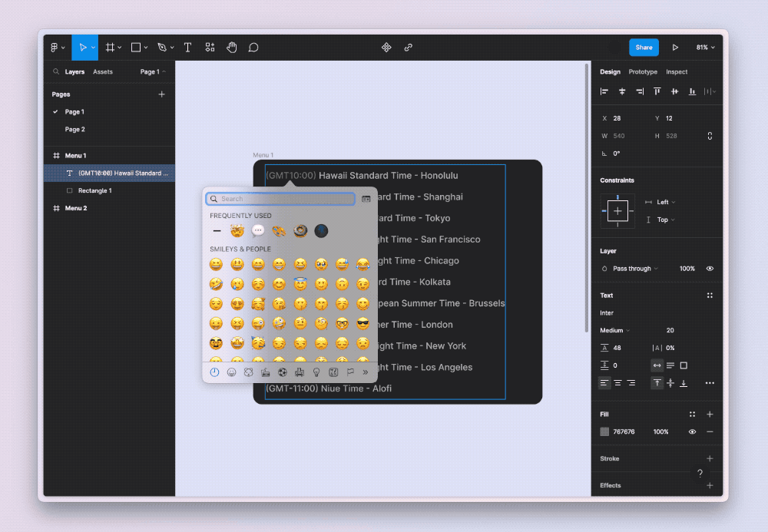Select the Hawaii Standard text layer
This screenshot has width=768, height=532.
109,173
